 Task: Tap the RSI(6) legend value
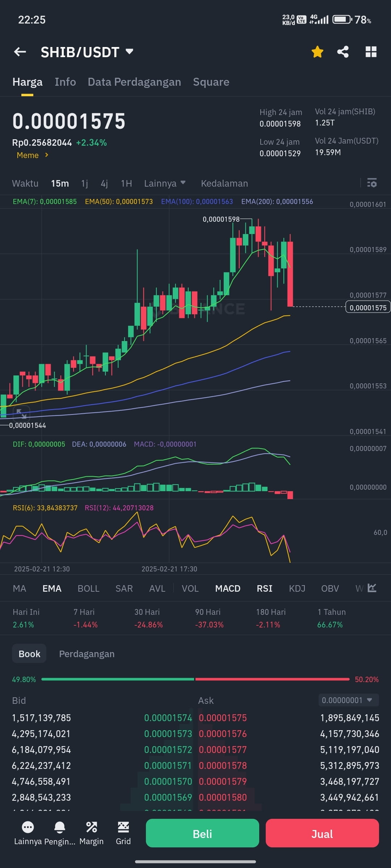[x=45, y=508]
